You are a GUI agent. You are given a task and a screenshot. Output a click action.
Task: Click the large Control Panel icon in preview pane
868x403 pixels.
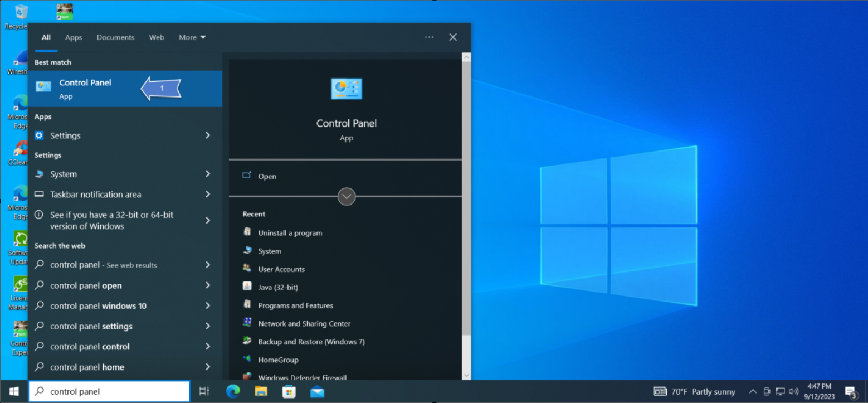pyautogui.click(x=346, y=89)
